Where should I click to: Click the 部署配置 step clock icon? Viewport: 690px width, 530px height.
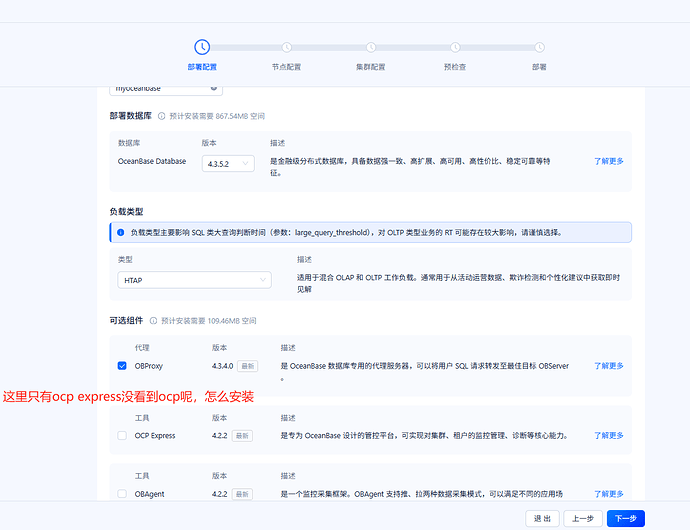[202, 47]
